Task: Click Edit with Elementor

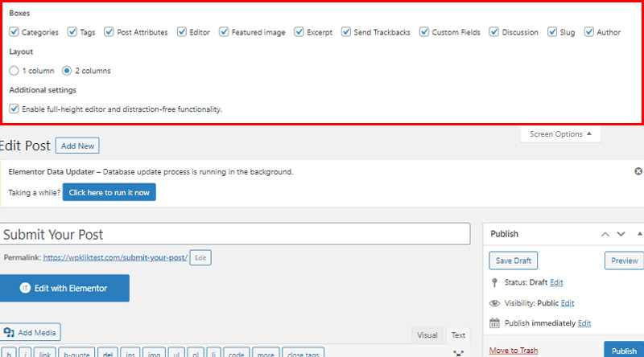Action: [64, 288]
